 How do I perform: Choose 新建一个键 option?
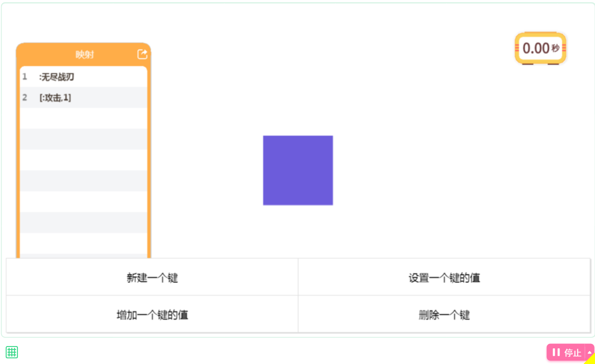[152, 277]
